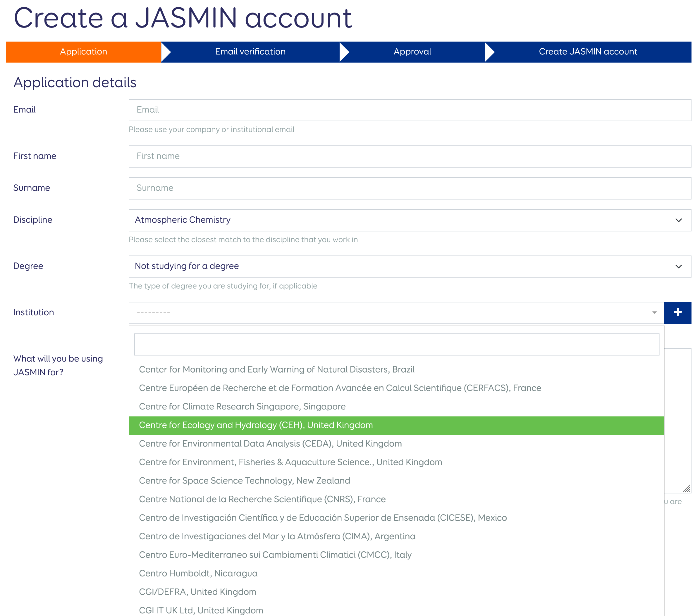Select Centre for Environmental Data Analysis (CEDA)
This screenshot has height=616, width=700.
tap(270, 443)
